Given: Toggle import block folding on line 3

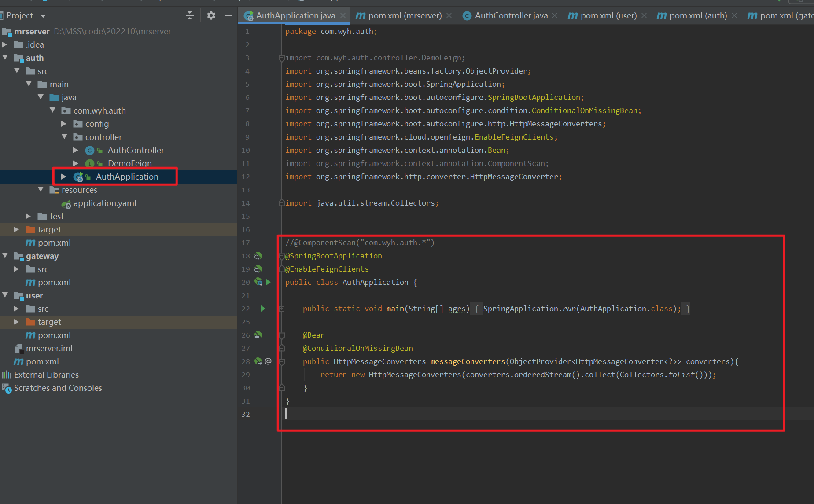Looking at the screenshot, I should tap(282, 58).
